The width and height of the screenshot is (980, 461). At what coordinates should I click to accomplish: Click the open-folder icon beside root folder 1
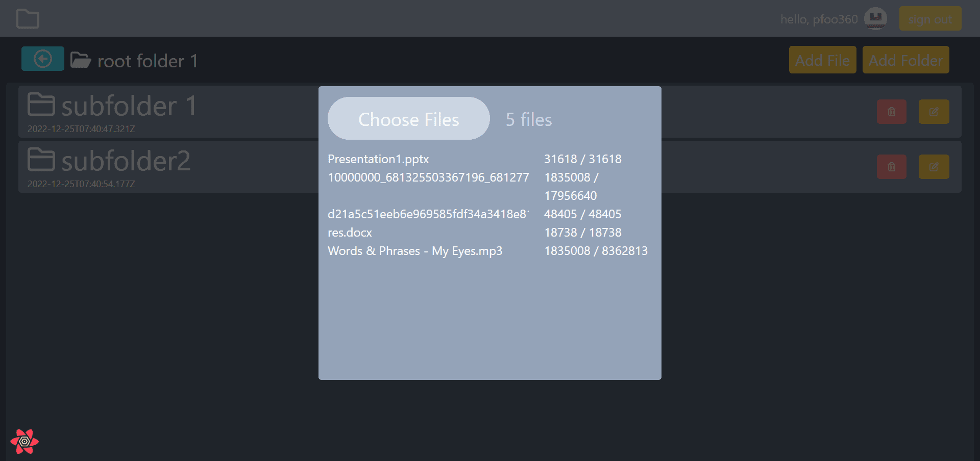click(81, 60)
